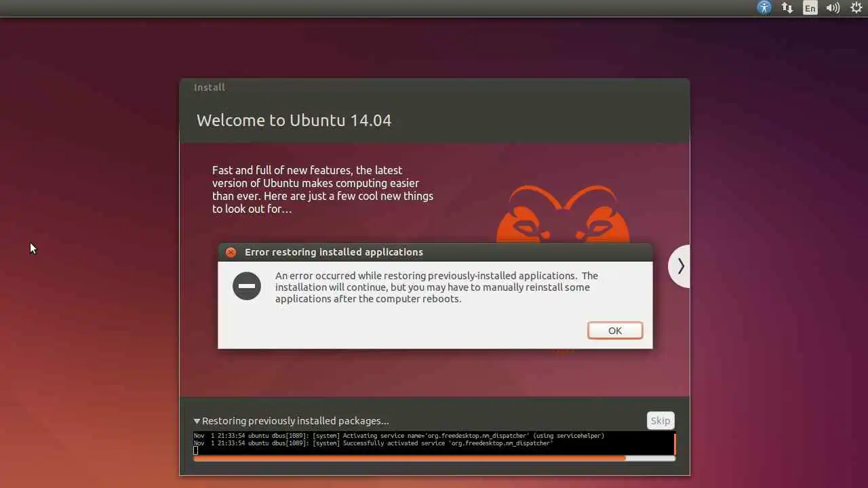Open the system gear power menu
Viewport: 868px width, 488px height.
(856, 8)
